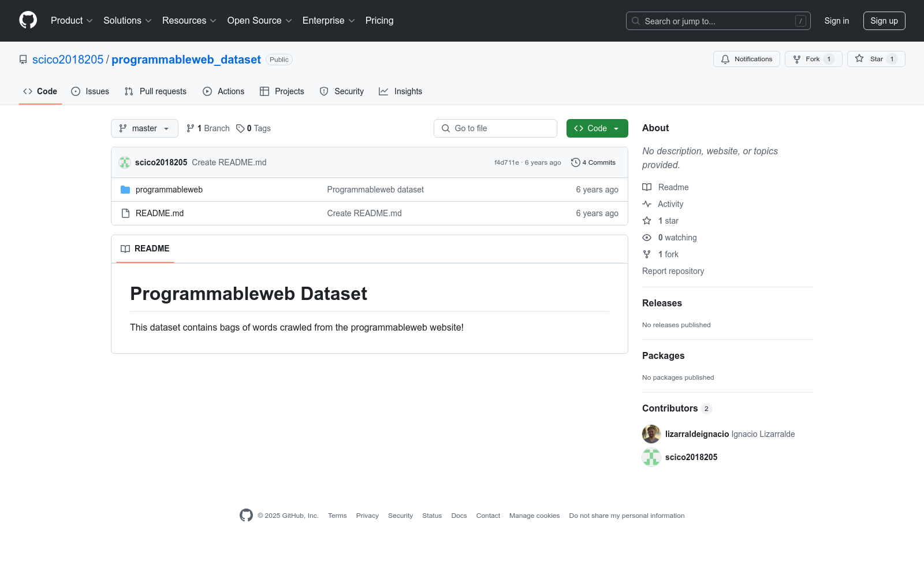Open the green Code dropdown button
This screenshot has width=924, height=578.
597,128
